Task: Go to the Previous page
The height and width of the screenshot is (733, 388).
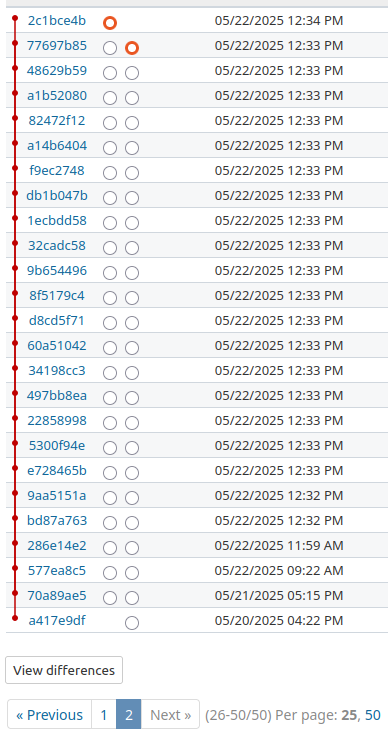Action: point(50,715)
